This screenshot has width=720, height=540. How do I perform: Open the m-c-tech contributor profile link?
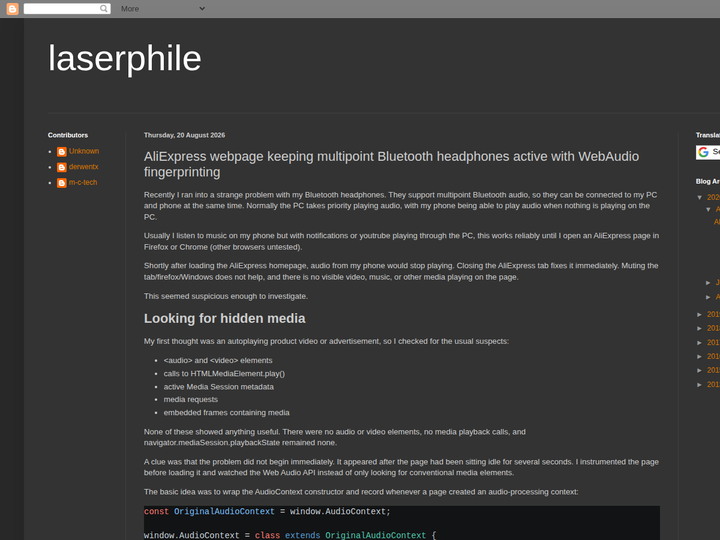[x=83, y=182]
